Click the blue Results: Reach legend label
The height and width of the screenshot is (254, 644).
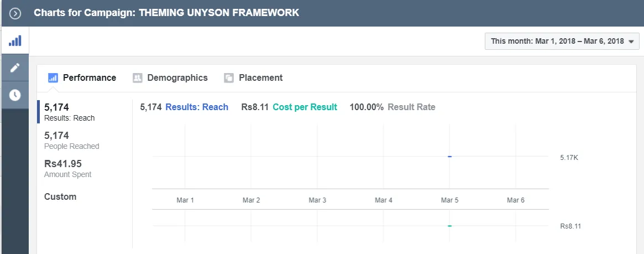point(197,107)
